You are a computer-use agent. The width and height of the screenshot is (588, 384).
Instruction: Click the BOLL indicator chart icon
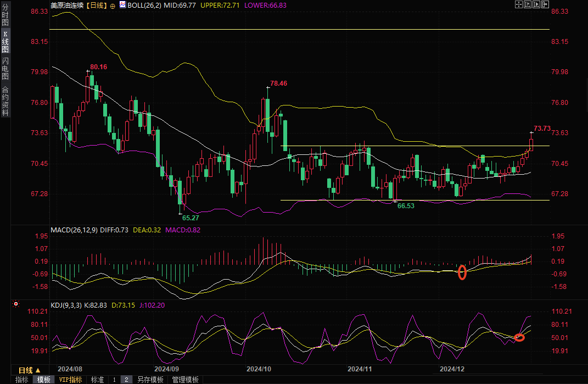pyautogui.click(x=122, y=5)
